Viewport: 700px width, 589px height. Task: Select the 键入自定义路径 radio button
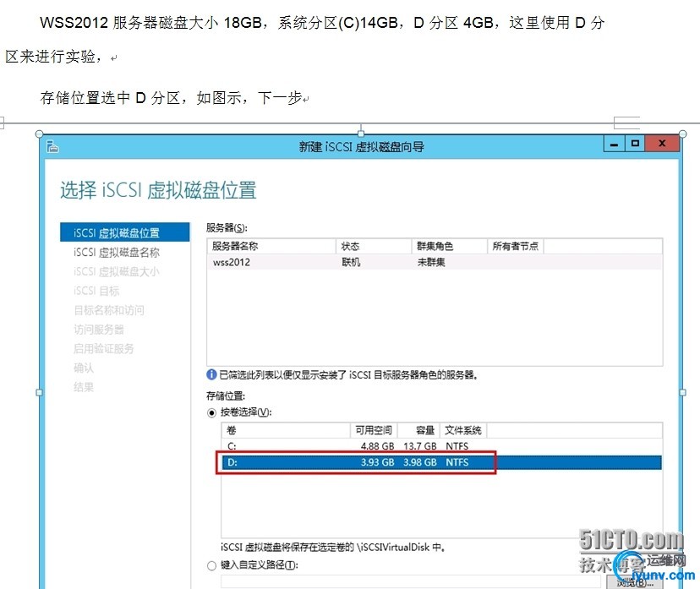211,566
